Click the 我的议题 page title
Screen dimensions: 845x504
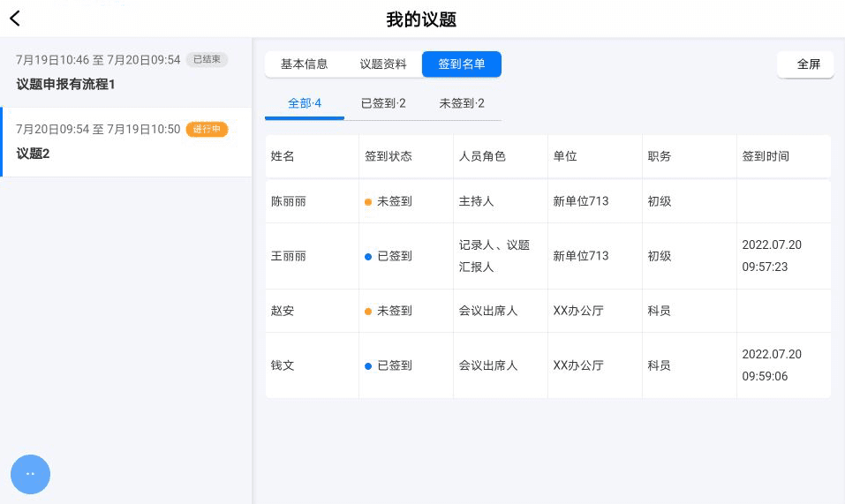pos(421,19)
